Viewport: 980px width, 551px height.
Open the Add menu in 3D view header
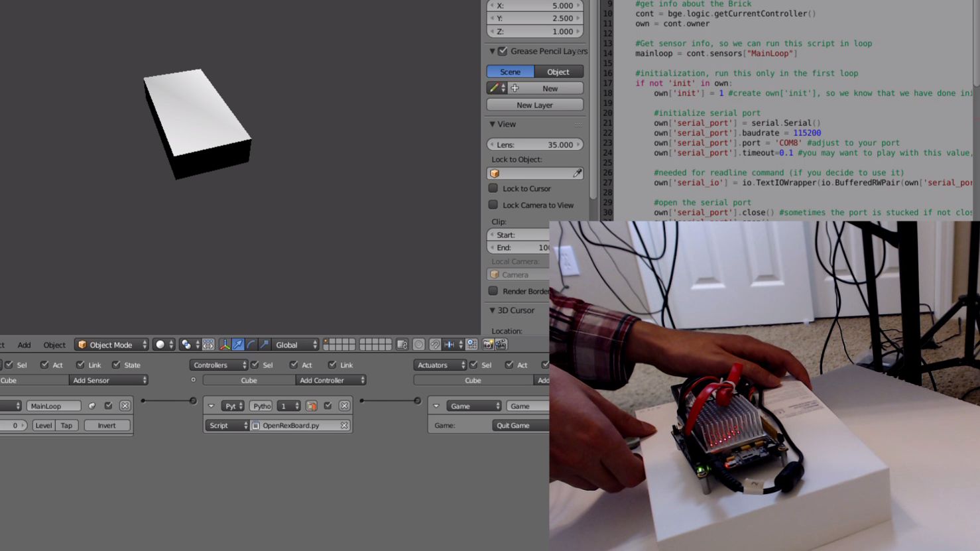coord(25,345)
